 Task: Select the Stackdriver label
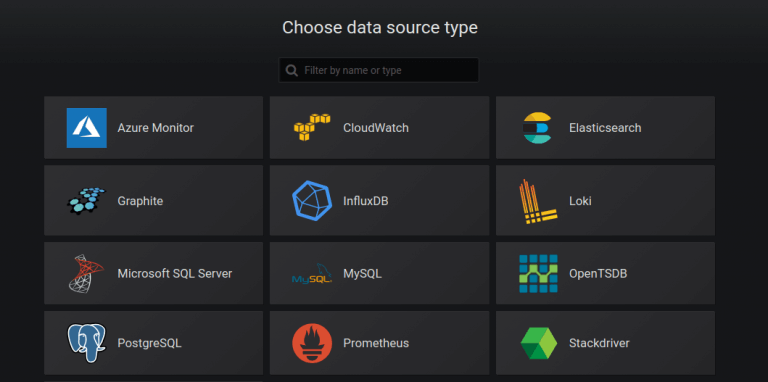[x=600, y=343]
